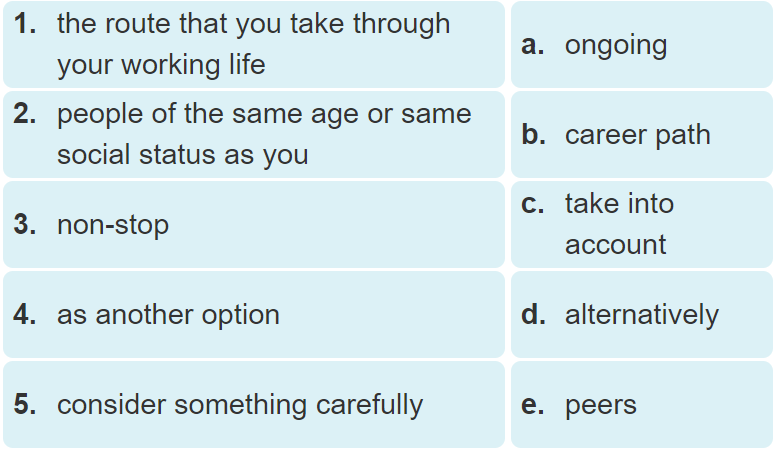Viewport: 776px width, 452px height.
Task: Pick the 'career path' answer card
Action: coord(638,135)
